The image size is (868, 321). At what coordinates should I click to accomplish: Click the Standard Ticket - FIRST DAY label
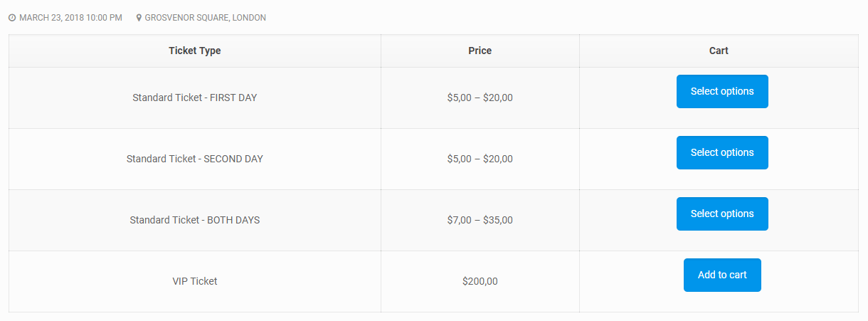194,98
